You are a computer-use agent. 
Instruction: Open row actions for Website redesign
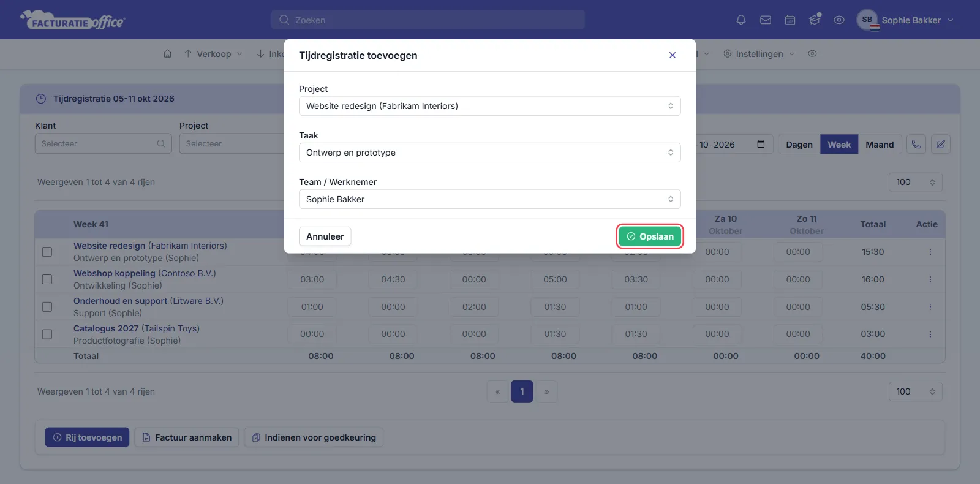coord(930,252)
